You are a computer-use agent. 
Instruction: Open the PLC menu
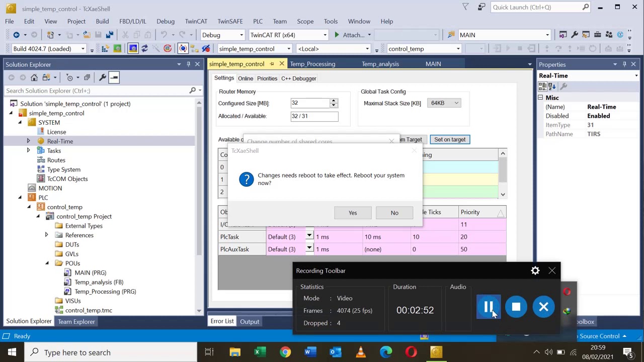(258, 21)
